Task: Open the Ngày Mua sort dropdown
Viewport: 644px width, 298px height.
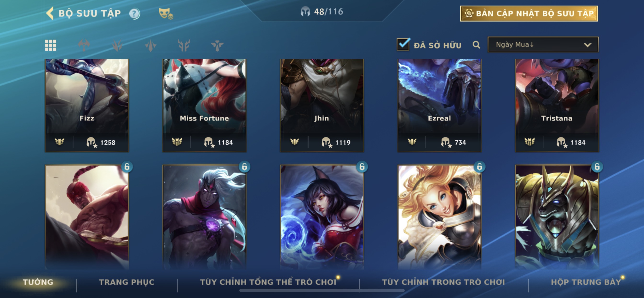Action: click(543, 45)
